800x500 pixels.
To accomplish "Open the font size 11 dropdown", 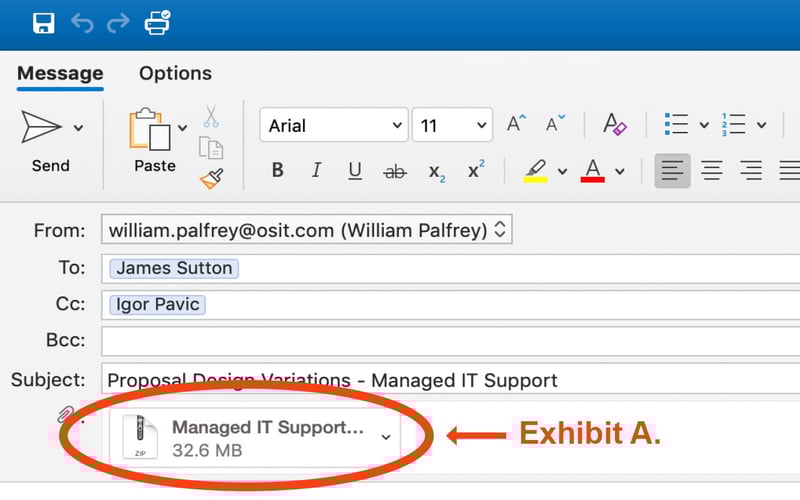I will (x=452, y=125).
